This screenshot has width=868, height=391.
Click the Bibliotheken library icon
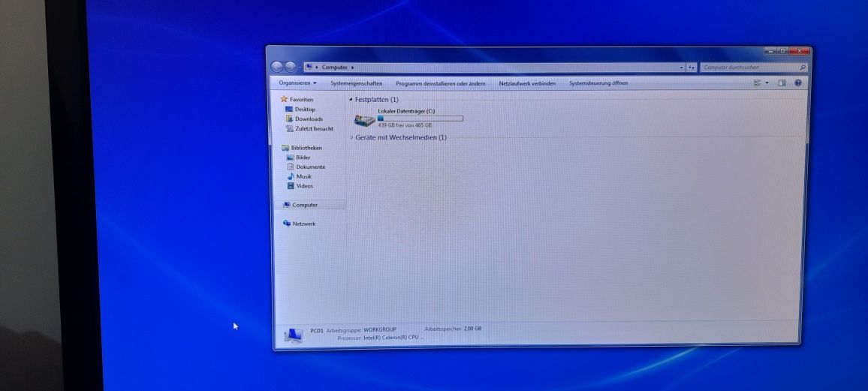(x=285, y=148)
